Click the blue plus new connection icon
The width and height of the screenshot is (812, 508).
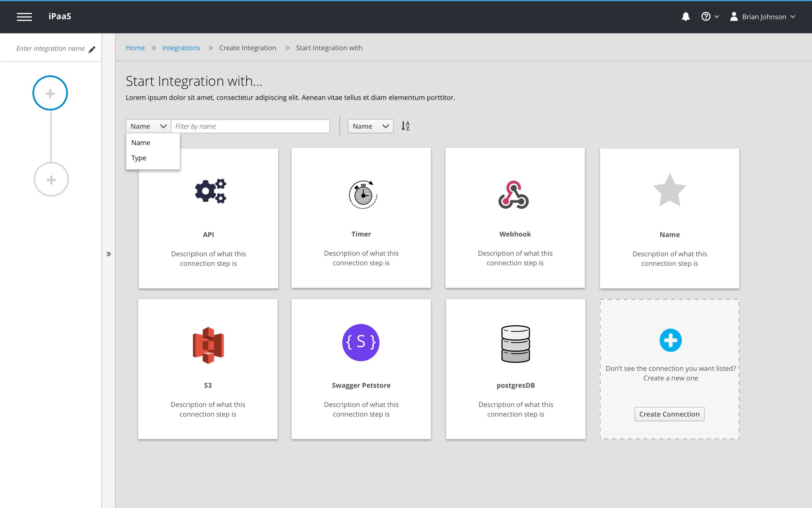670,340
